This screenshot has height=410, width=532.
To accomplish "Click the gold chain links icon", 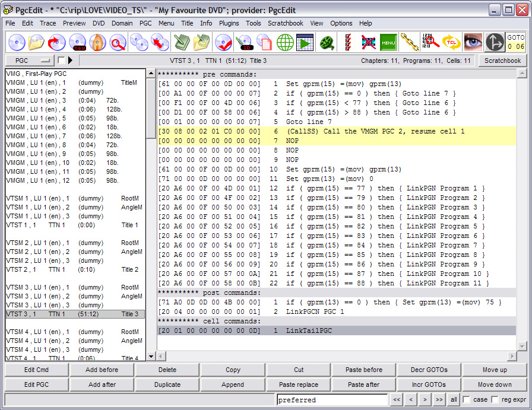I will pos(410,42).
